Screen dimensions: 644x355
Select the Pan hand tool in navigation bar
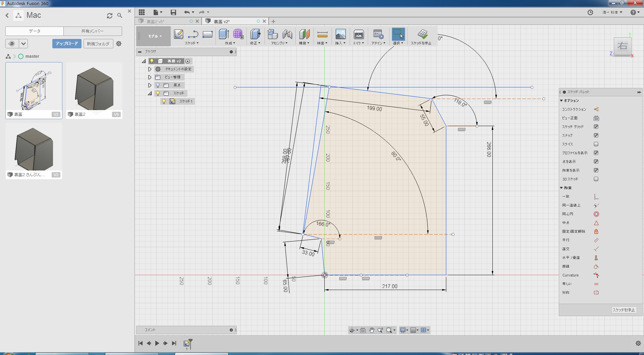[x=372, y=330]
